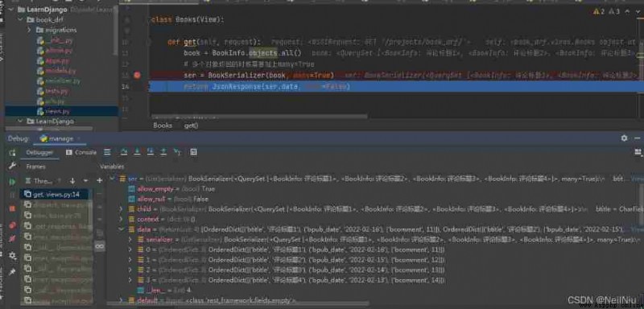The image size is (644, 309).
Task: Stop the debug session red square
Action: [12, 209]
